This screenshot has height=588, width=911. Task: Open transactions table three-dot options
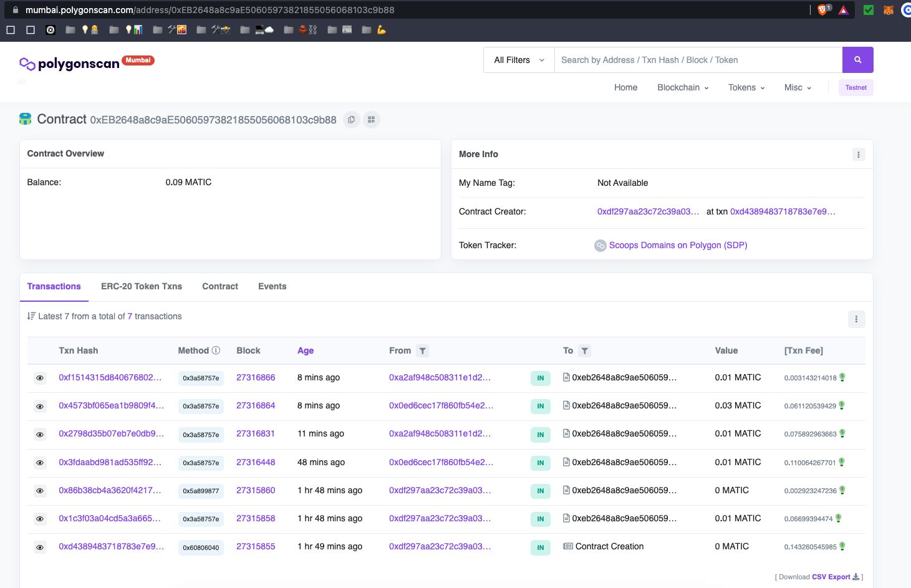856,319
